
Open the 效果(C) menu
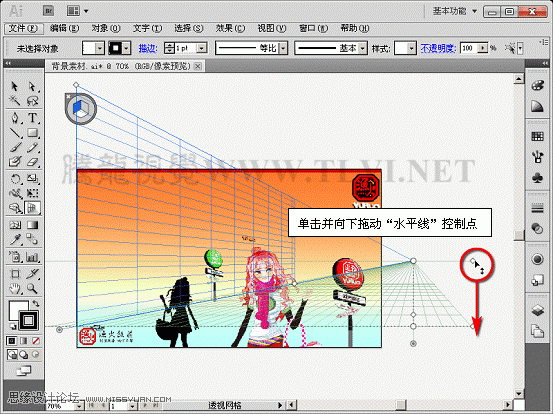click(230, 28)
